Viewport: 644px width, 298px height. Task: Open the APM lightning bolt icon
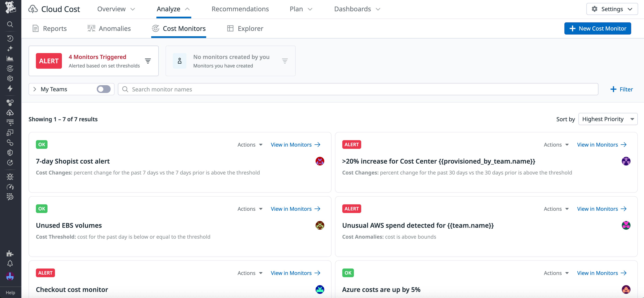point(10,88)
